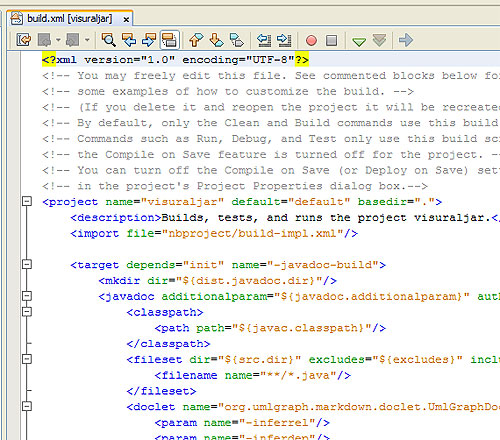Viewport: 500px width, 440px height.
Task: Click "nbproject/build-impl.xml" file value
Action: tap(253, 233)
